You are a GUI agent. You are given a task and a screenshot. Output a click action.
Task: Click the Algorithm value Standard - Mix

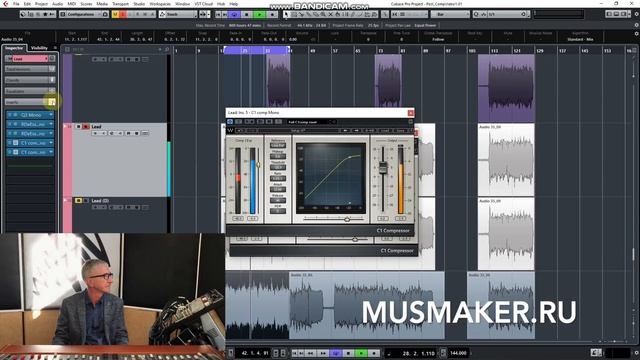[x=580, y=40]
